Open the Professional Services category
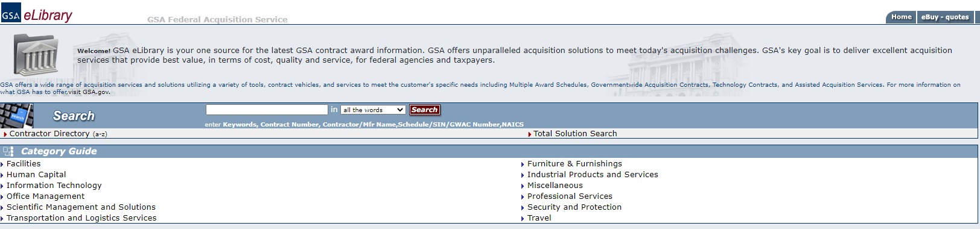Viewport: 980px width, 229px height. coord(570,196)
